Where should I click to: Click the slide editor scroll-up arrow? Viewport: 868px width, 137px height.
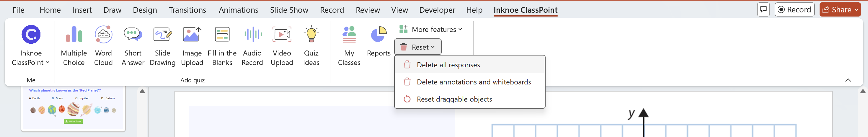pos(863,91)
